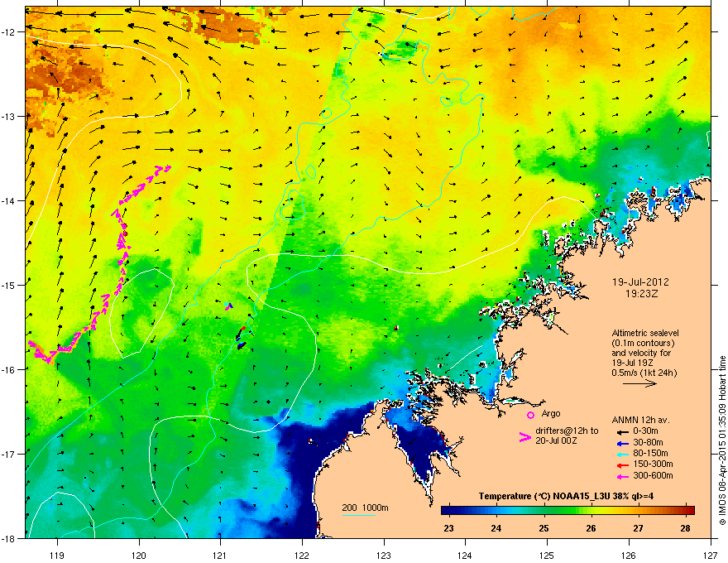The width and height of the screenshot is (728, 563).
Task: Click the latitude axis label -14
Action: 8,200
